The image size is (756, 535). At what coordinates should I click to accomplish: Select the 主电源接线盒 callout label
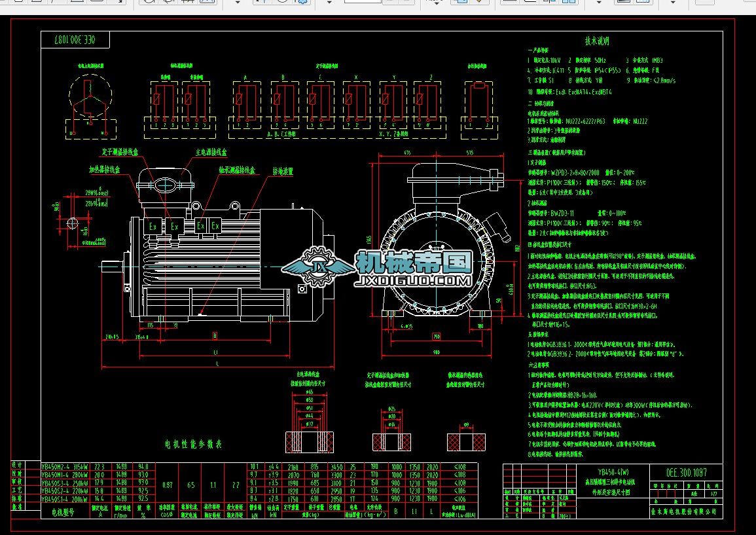(x=211, y=152)
